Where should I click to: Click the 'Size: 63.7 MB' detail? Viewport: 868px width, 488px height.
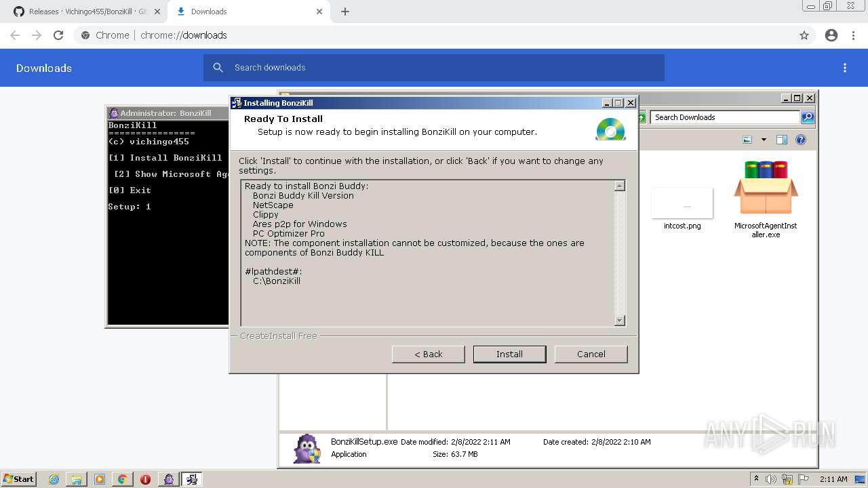pyautogui.click(x=455, y=454)
